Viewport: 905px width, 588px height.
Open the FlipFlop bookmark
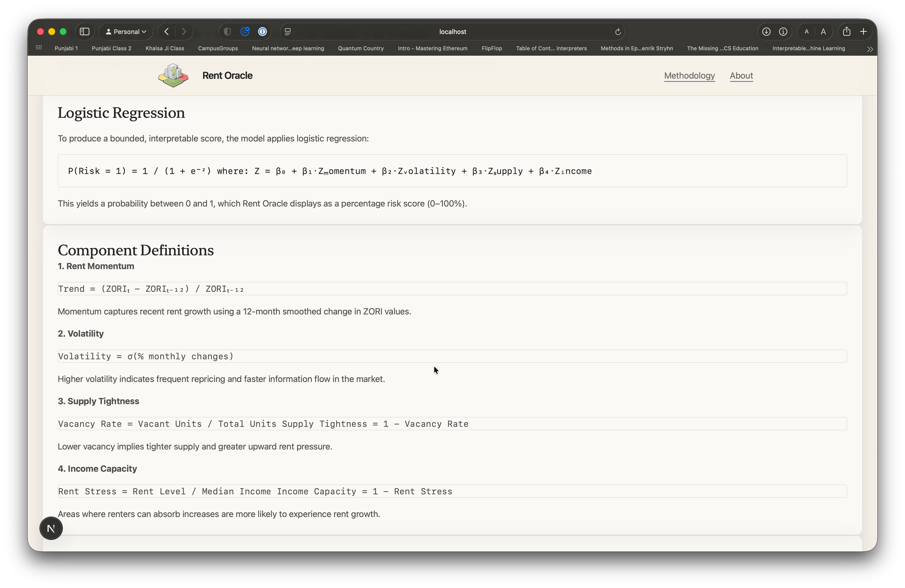[491, 48]
